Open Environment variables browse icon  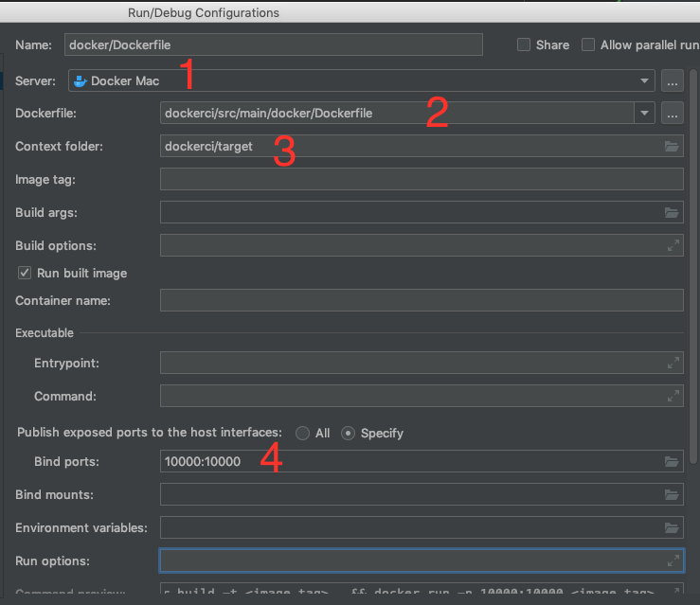[x=672, y=528]
